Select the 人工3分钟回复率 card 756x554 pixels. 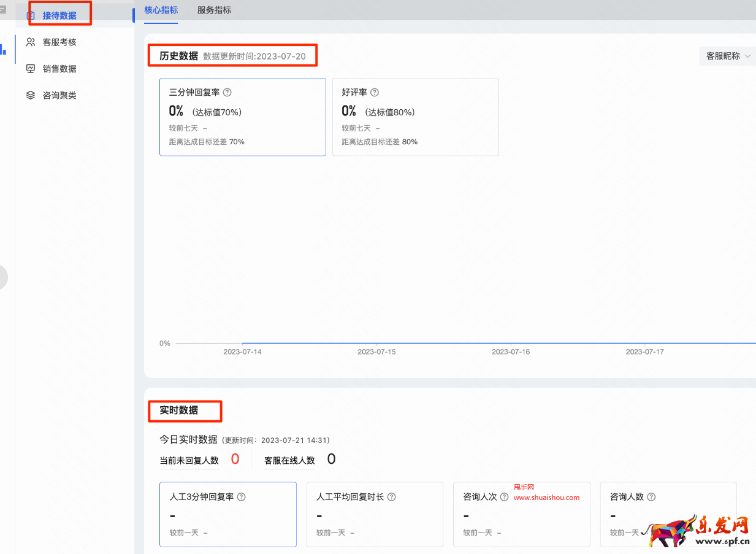[228, 514]
